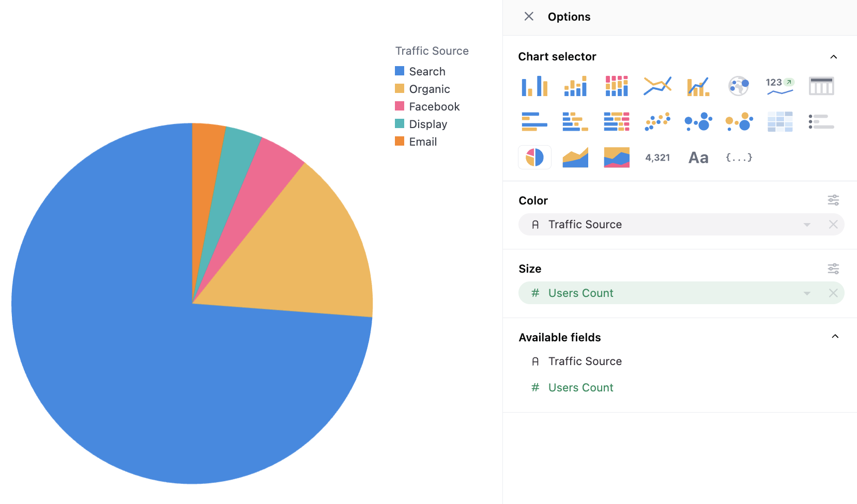Open the Color settings sliders icon

pos(833,200)
